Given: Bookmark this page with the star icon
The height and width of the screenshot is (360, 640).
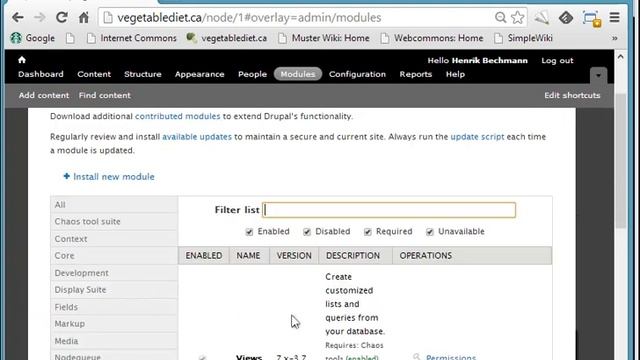Looking at the screenshot, I should [x=518, y=18].
